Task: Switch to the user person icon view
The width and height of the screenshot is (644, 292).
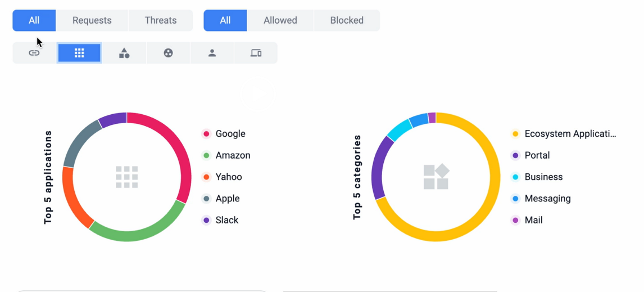Action: tap(212, 53)
